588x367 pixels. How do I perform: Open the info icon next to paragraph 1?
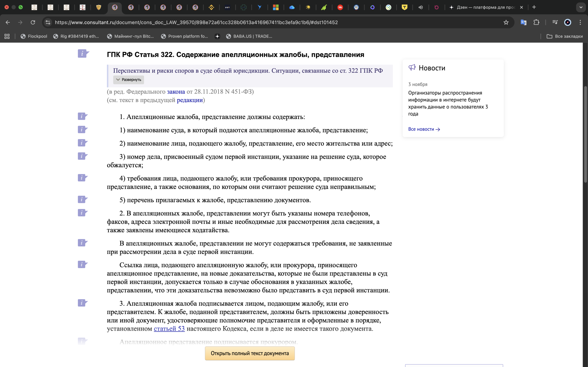(83, 116)
